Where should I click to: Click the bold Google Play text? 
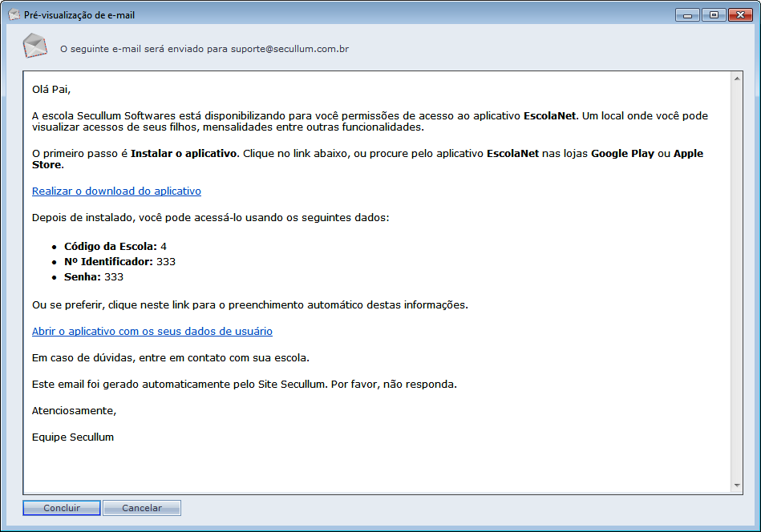pyautogui.click(x=622, y=153)
